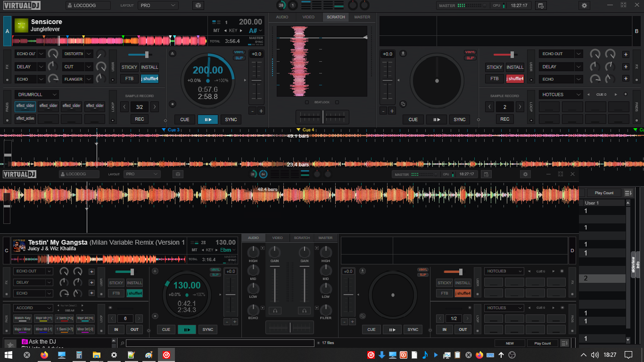Viewport: 644px width, 362px height.
Task: Toggle VINYL mode on deck B
Action: point(470,52)
